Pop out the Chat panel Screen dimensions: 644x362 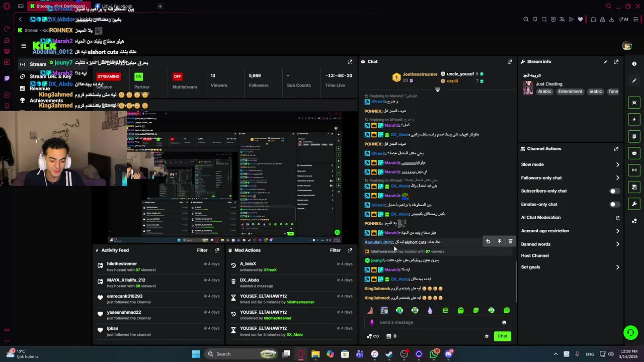tap(510, 62)
